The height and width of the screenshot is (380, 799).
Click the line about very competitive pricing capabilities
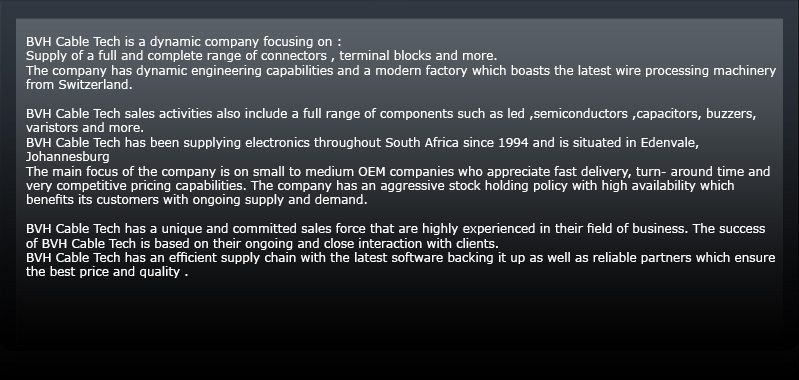380,185
